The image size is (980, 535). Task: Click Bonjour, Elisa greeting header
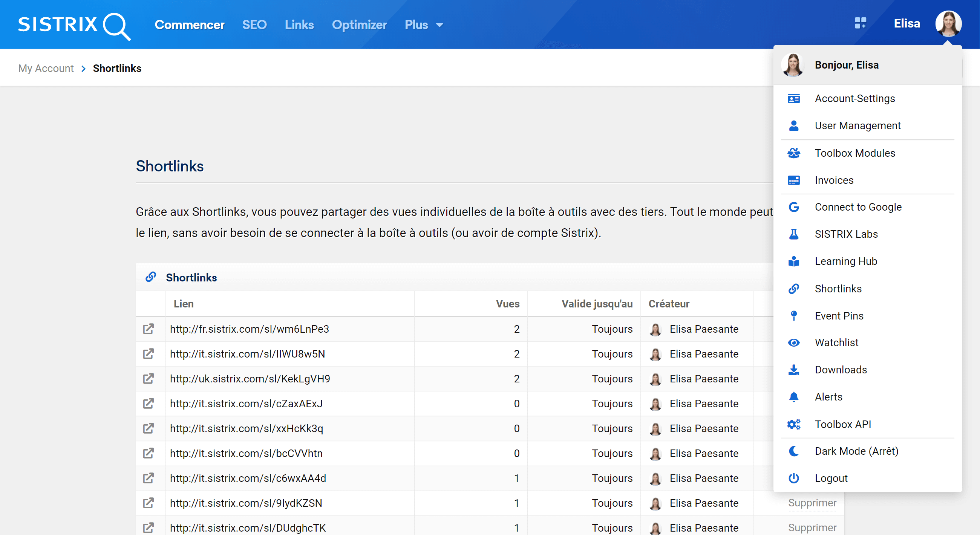point(847,65)
